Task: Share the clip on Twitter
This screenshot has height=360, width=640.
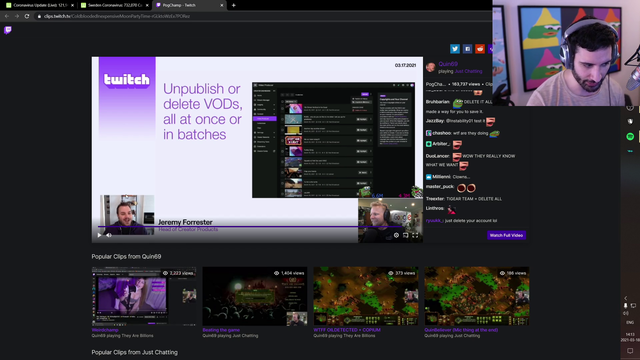Action: tap(455, 49)
